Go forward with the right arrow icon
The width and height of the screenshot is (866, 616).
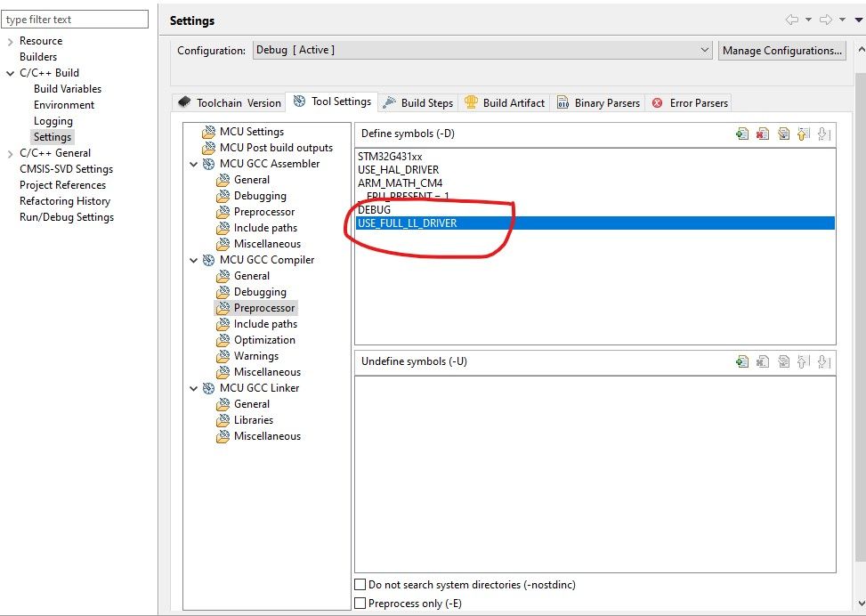click(826, 20)
